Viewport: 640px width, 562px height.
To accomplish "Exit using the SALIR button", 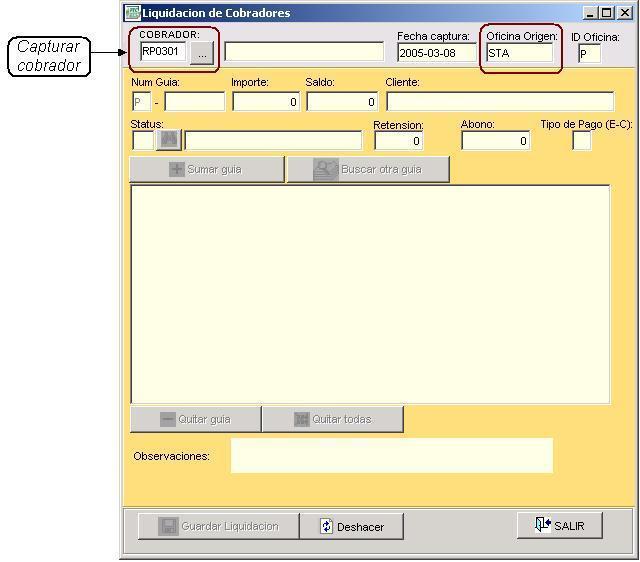I will (x=559, y=525).
